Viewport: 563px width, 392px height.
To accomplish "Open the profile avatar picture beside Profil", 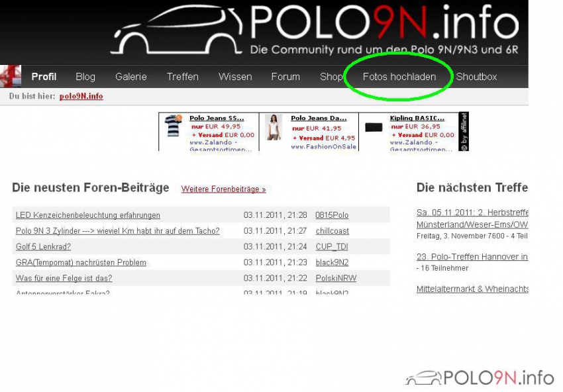I will coord(11,76).
